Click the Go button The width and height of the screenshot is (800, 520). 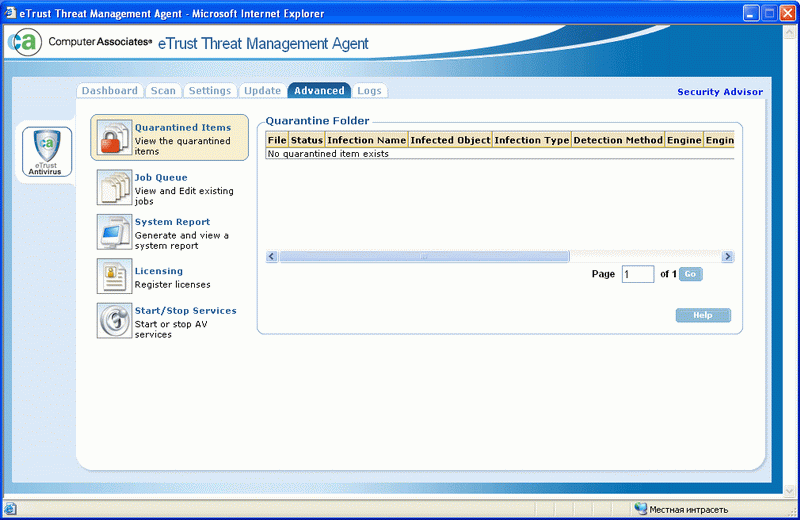click(691, 274)
